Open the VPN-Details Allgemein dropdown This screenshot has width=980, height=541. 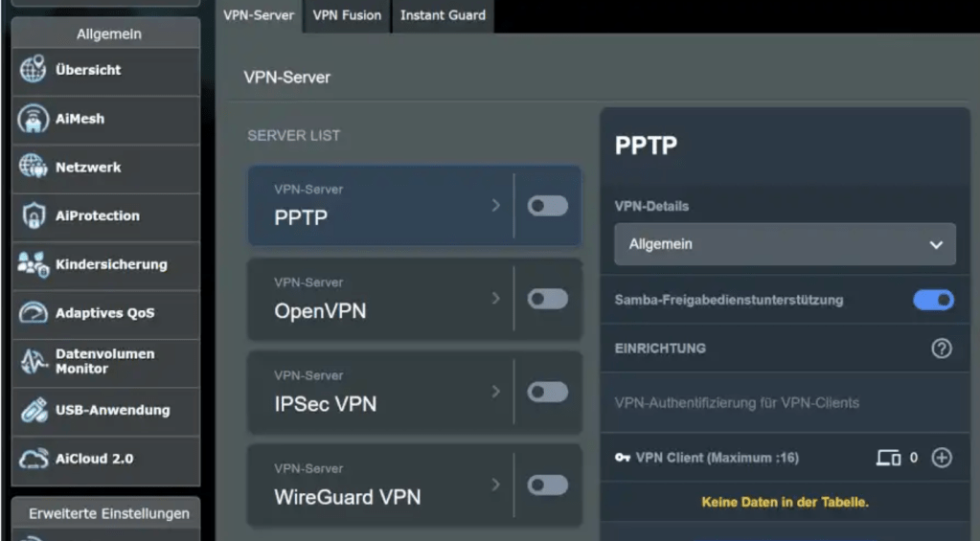pyautogui.click(x=785, y=244)
